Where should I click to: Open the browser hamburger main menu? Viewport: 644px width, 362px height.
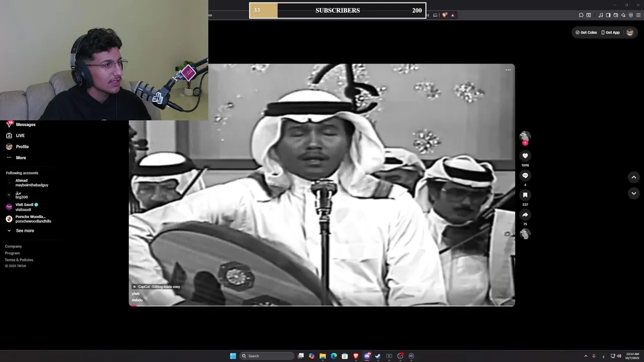[638, 15]
